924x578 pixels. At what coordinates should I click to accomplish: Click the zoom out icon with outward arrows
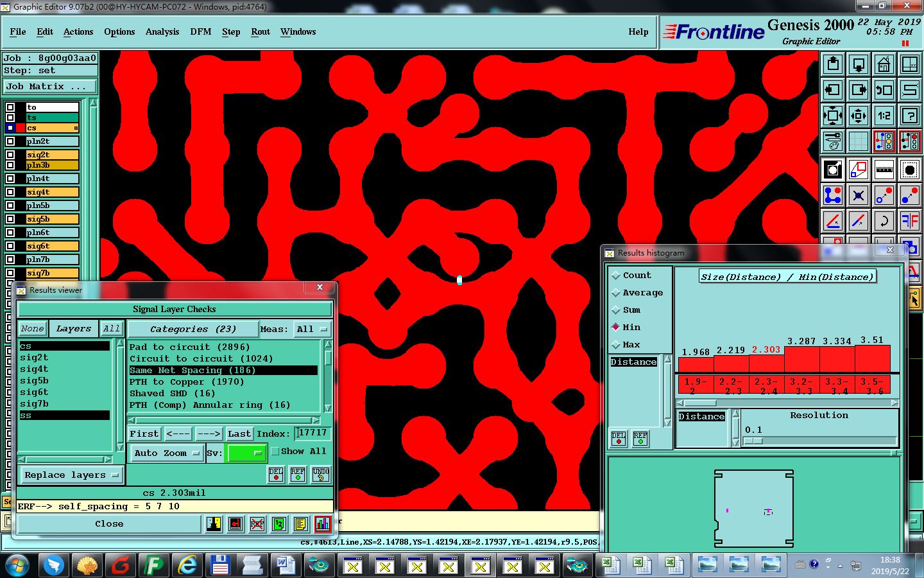[859, 116]
